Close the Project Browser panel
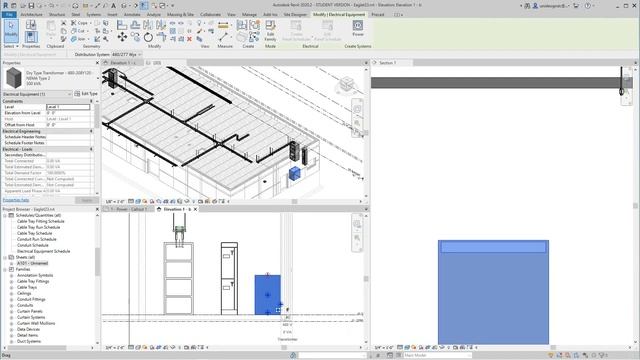 (97, 209)
